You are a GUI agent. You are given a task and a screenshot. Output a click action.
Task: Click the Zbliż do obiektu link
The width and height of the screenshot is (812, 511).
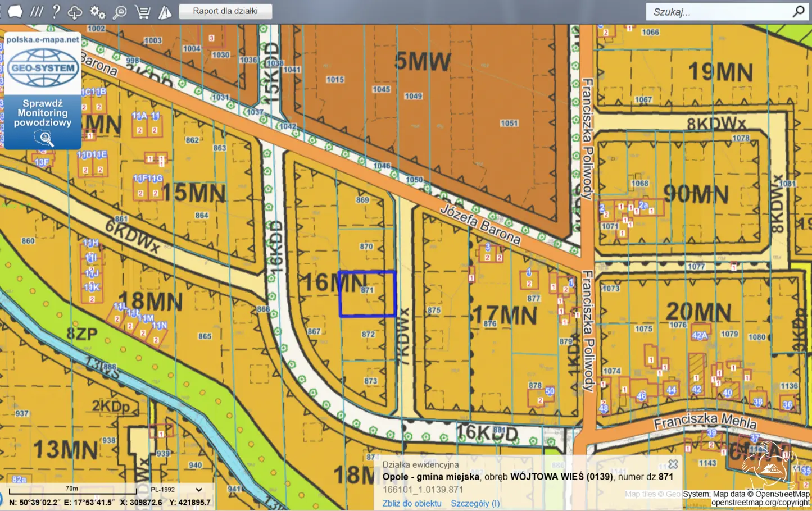tap(412, 504)
